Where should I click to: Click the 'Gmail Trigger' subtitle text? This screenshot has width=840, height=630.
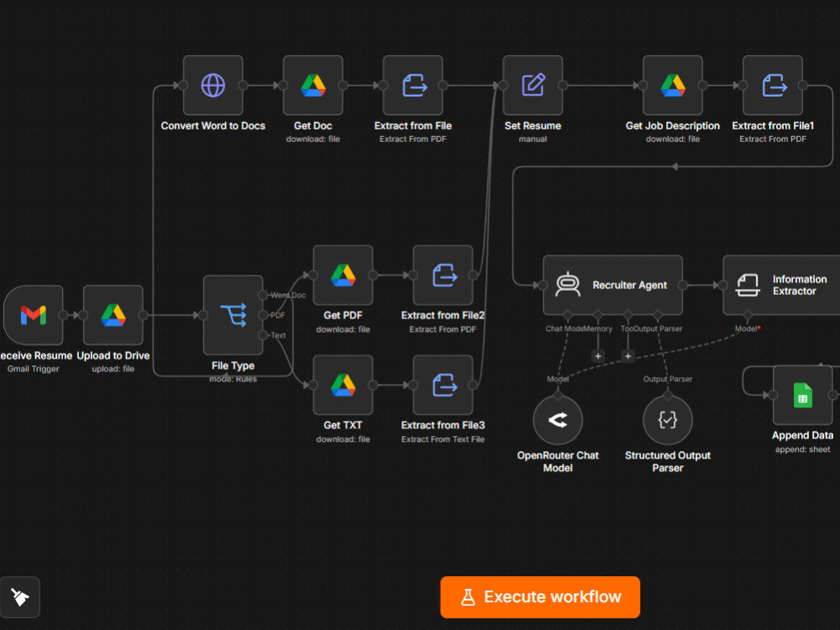(x=34, y=369)
